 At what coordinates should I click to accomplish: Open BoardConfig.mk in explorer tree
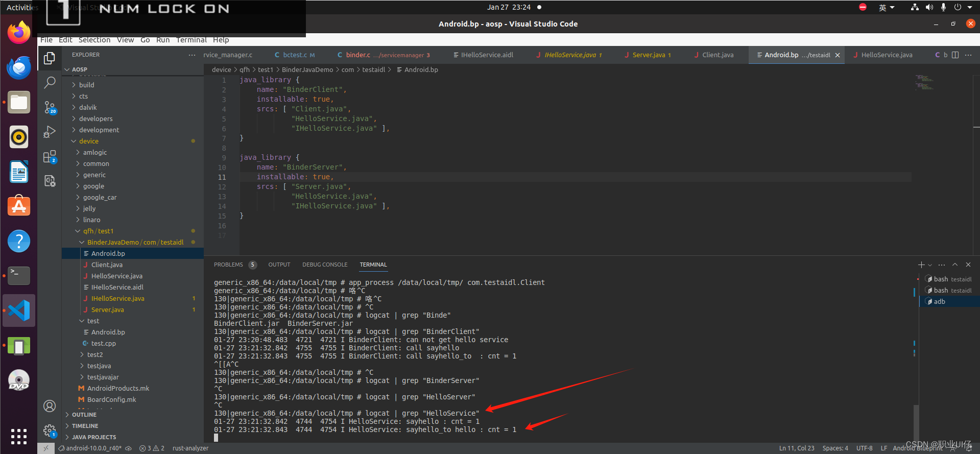[111, 399]
